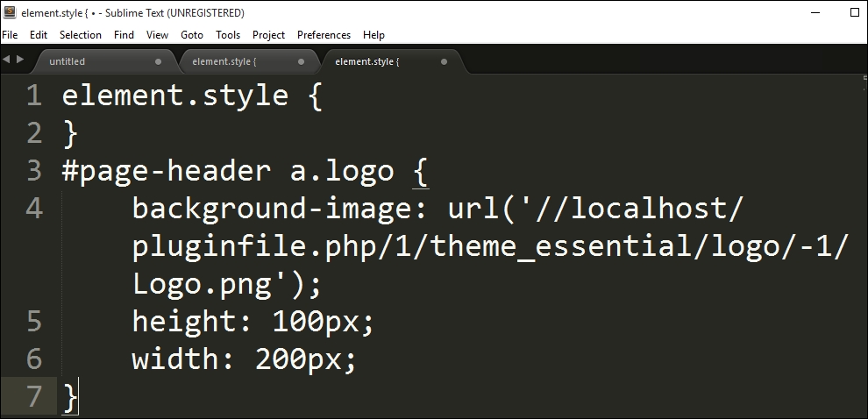Open the File menu
Image resolution: width=868 pixels, height=419 pixels.
tap(10, 35)
